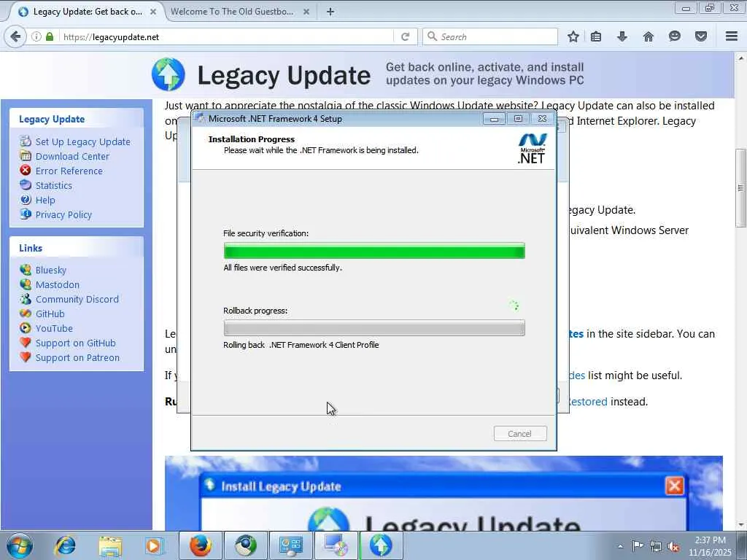This screenshot has width=747, height=560.
Task: Open Set Up Legacy Update link
Action: [x=83, y=141]
